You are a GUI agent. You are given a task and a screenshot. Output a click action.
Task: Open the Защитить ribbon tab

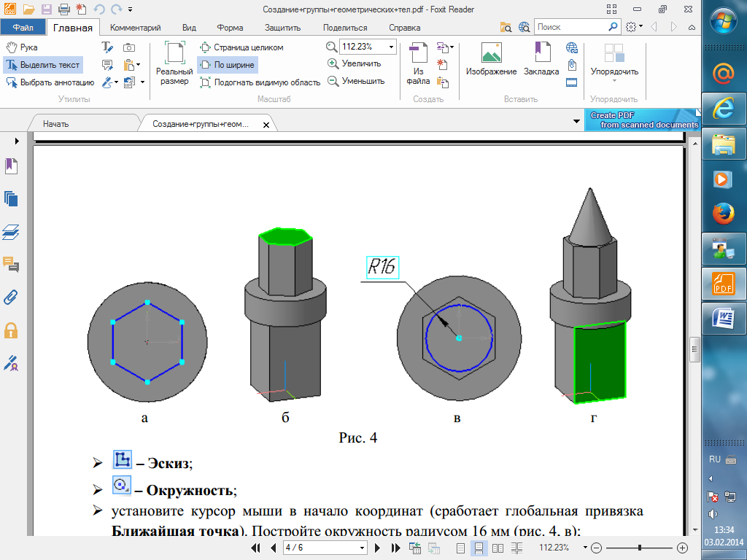coord(282,28)
